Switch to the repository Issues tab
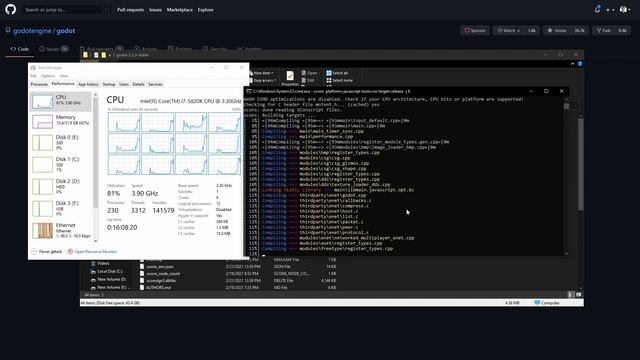The width and height of the screenshot is (640, 360). point(53,49)
